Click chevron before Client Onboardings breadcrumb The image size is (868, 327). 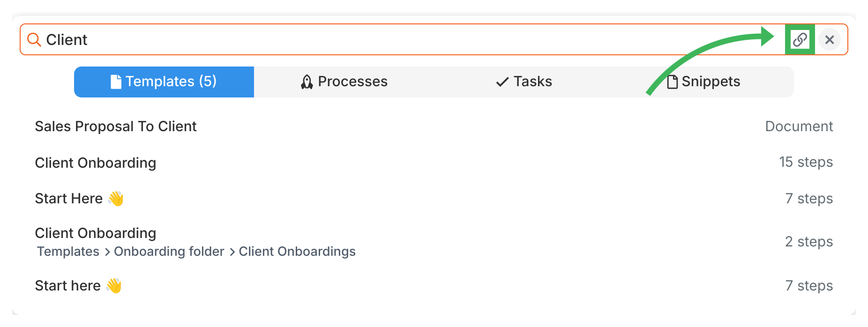(x=232, y=252)
